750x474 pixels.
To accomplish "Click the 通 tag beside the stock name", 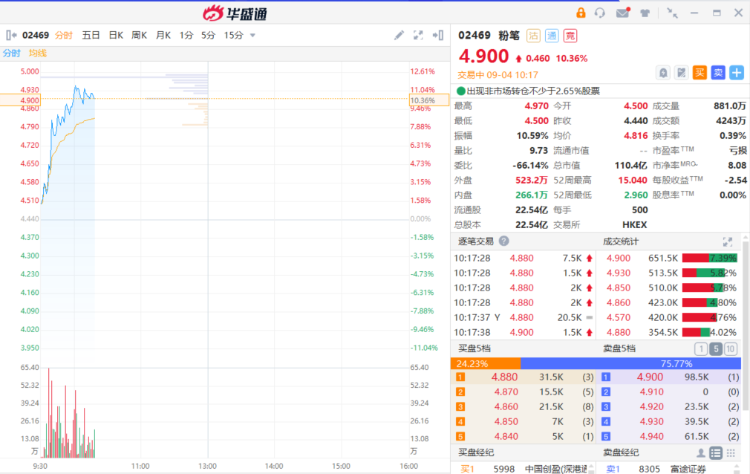I will tap(551, 36).
